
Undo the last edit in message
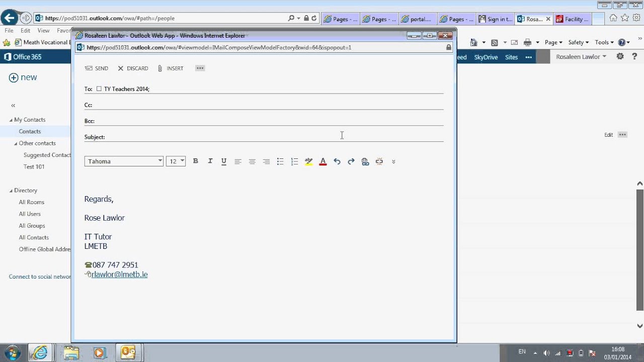pos(337,161)
